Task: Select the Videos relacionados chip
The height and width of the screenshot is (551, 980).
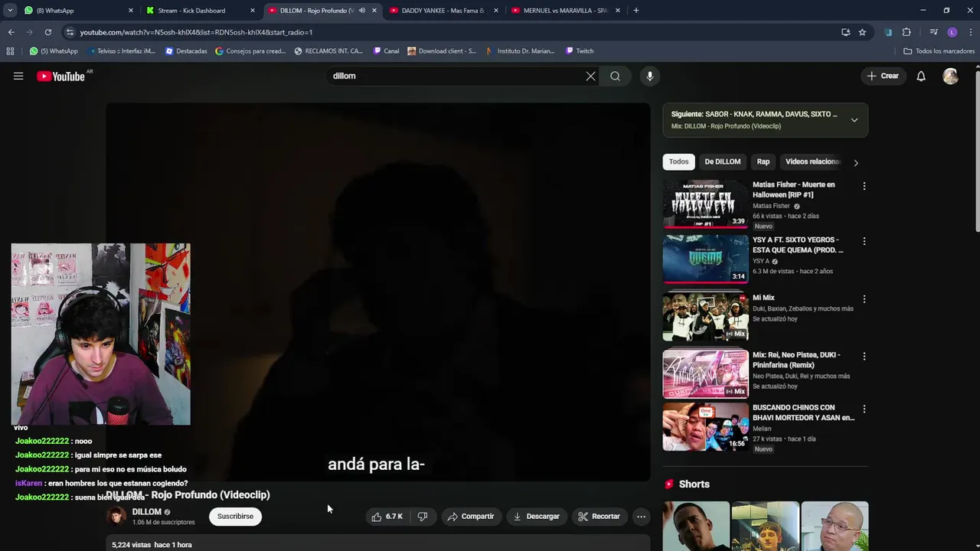Action: coord(812,161)
